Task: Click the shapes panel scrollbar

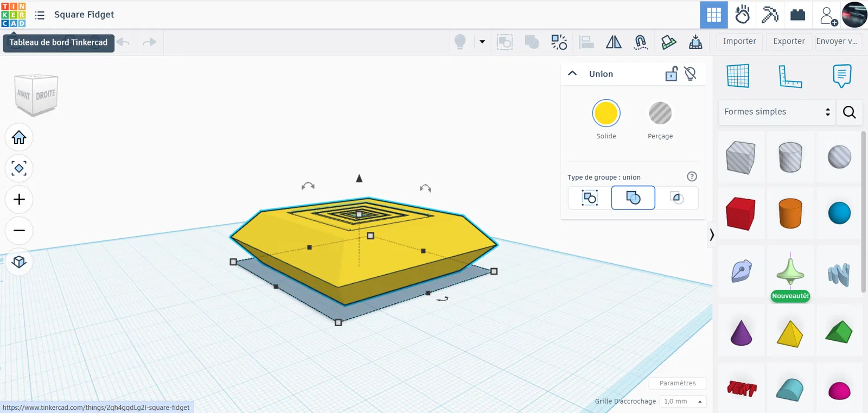Action: (864, 212)
